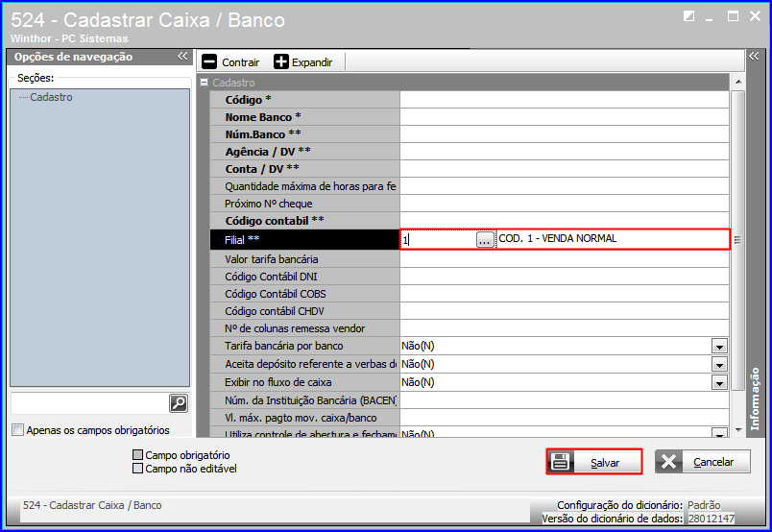Click the scrollbar down arrow
The width and height of the screenshot is (772, 532).
click(738, 430)
